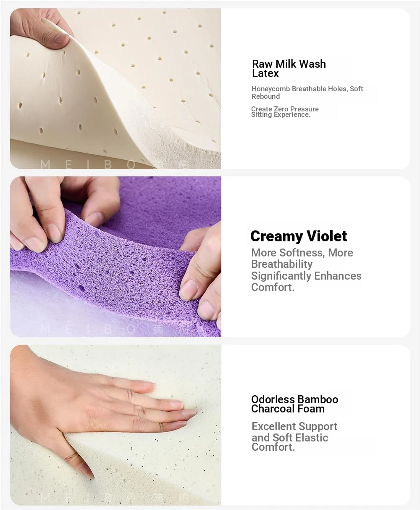Click the white latex description card

pyautogui.click(x=315, y=89)
